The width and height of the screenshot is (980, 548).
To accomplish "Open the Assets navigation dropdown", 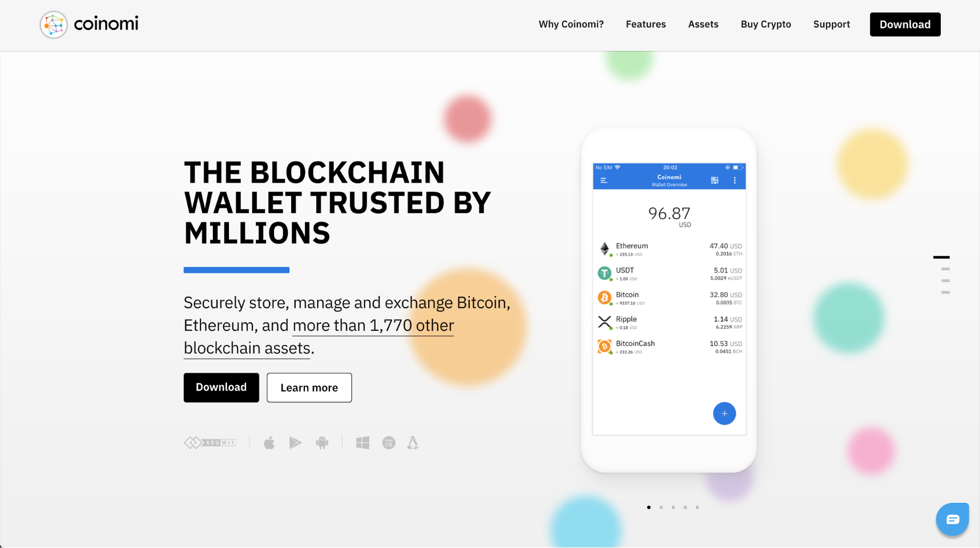I will (x=704, y=24).
